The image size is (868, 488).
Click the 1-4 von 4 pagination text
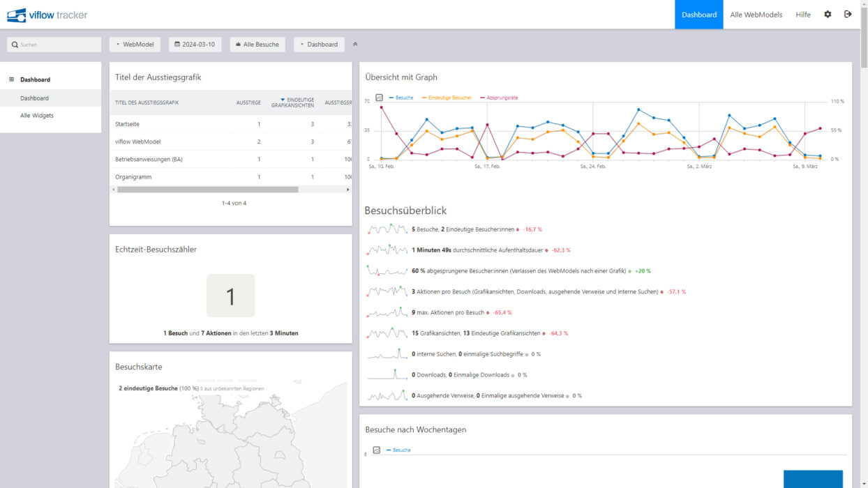[x=234, y=204]
